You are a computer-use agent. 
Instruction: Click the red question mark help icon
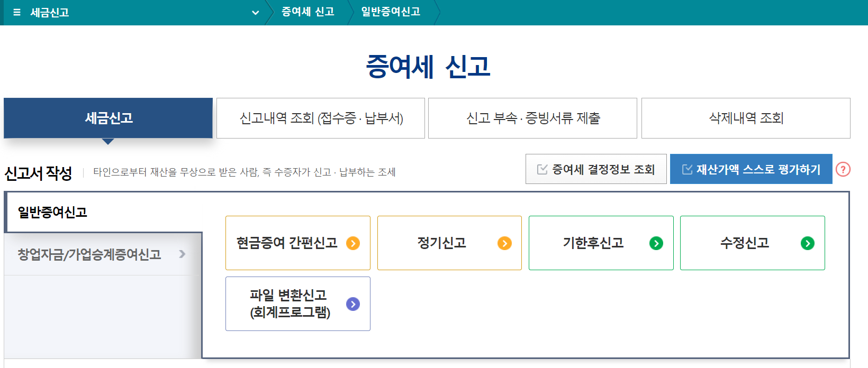(x=843, y=169)
